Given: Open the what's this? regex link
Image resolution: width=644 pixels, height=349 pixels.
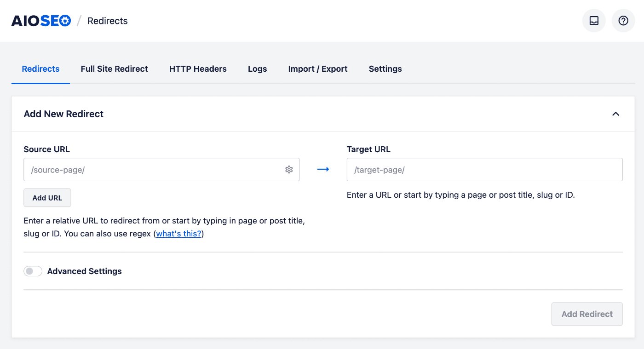Looking at the screenshot, I should pyautogui.click(x=178, y=233).
